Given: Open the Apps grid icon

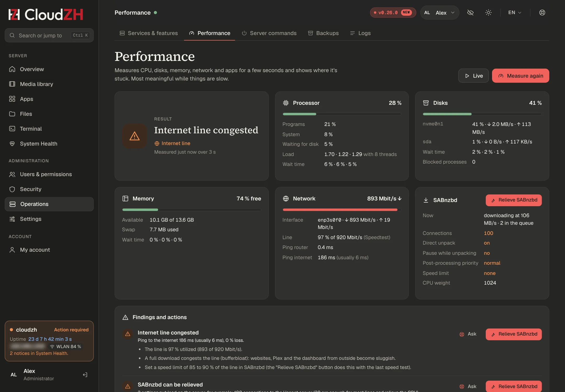Looking at the screenshot, I should coord(12,99).
